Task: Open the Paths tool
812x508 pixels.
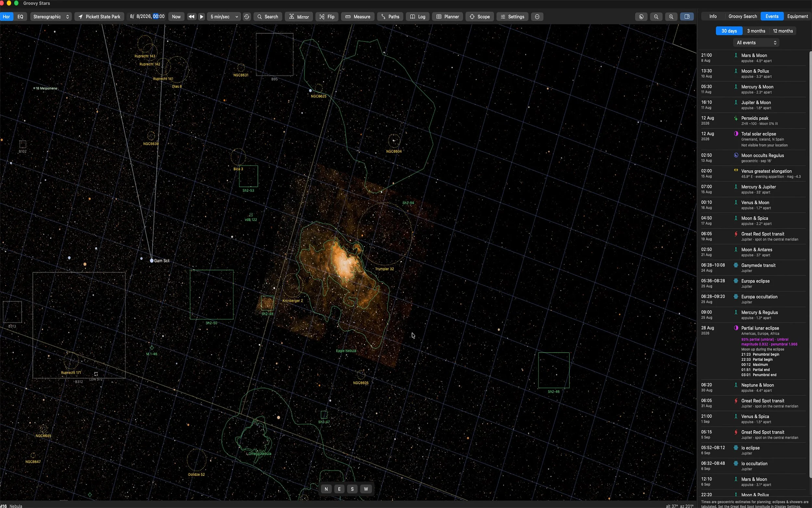Action: tap(390, 17)
